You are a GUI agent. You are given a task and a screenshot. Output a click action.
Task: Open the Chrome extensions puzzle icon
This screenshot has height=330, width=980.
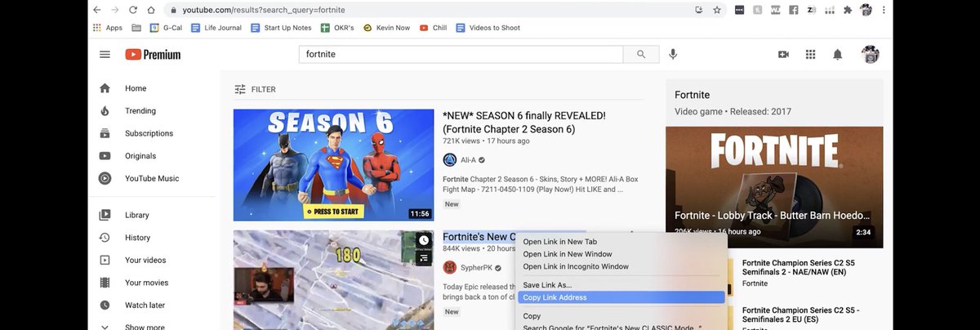(848, 10)
